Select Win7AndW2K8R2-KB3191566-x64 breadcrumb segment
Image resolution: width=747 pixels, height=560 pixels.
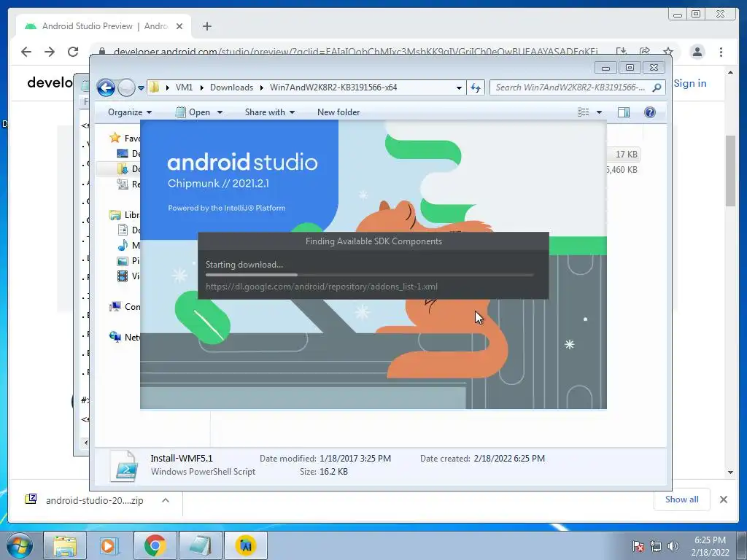333,87
